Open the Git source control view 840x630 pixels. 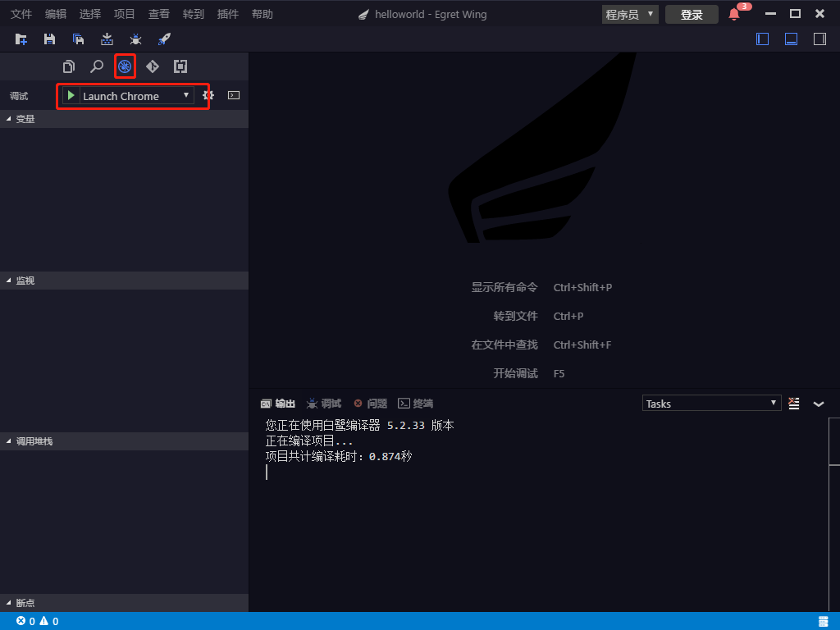[x=152, y=66]
